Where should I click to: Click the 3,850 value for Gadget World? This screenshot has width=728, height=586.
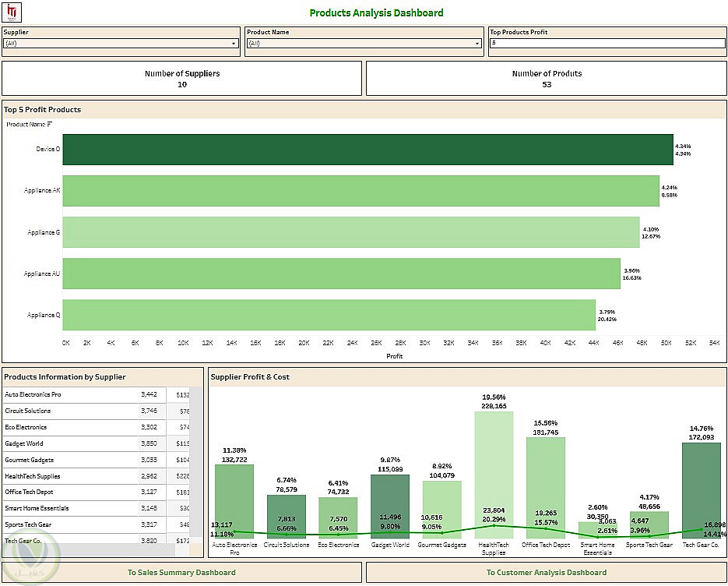149,443
